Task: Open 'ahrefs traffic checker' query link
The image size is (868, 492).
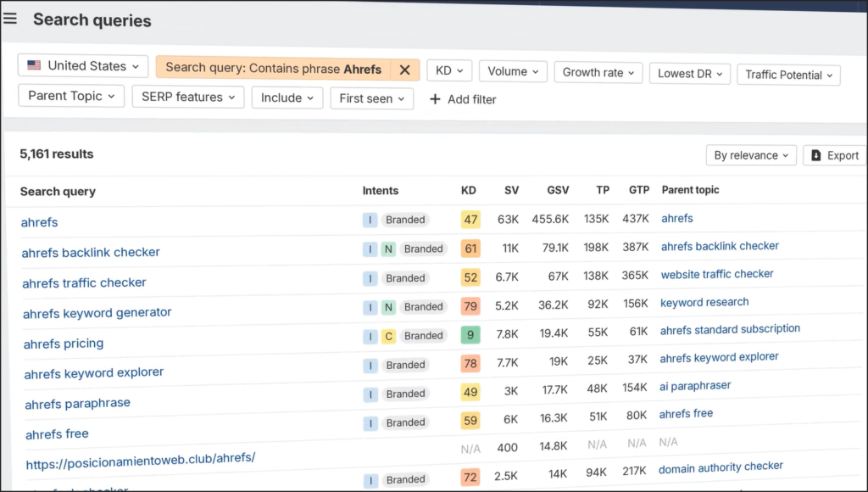Action: coord(84,283)
